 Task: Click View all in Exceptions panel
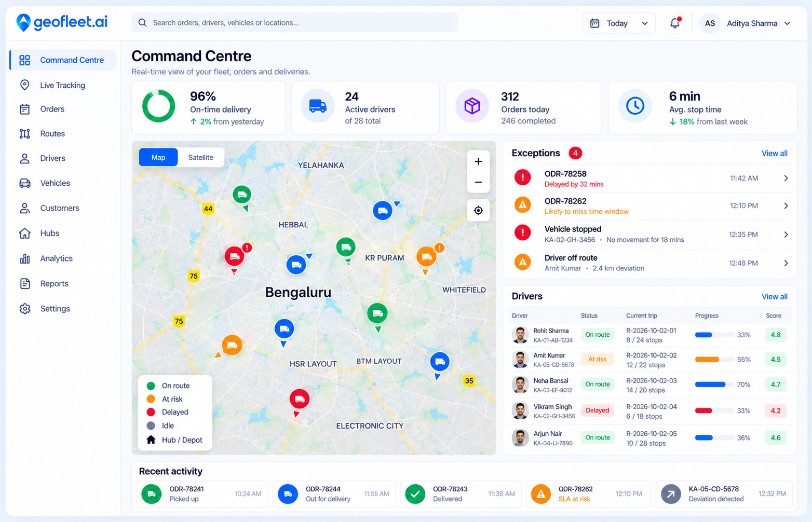[774, 153]
